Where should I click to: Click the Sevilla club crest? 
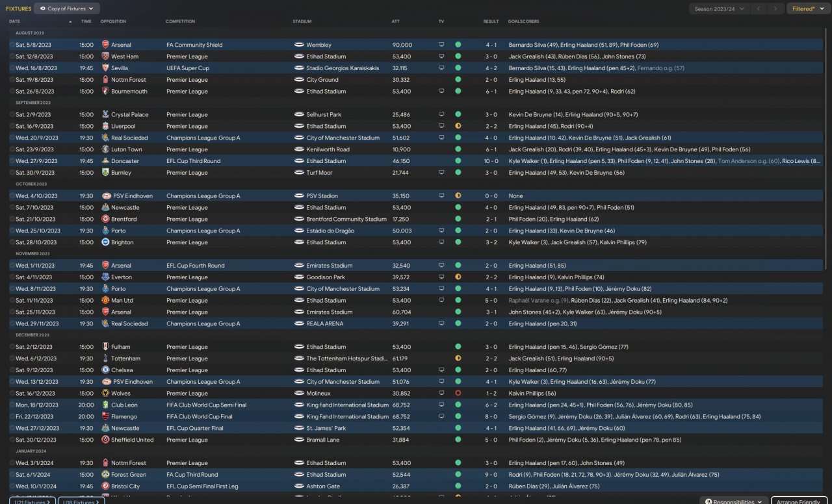[x=105, y=68]
